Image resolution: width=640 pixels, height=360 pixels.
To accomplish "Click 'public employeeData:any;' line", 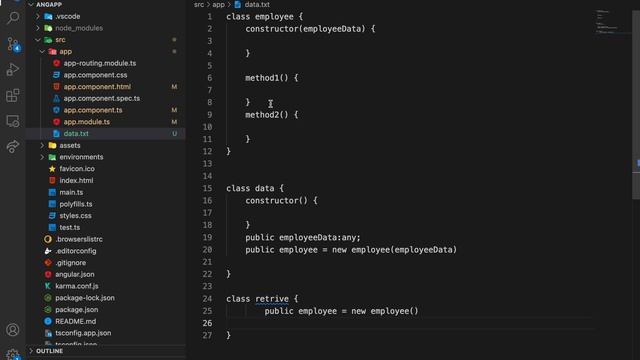I will 303,238.
